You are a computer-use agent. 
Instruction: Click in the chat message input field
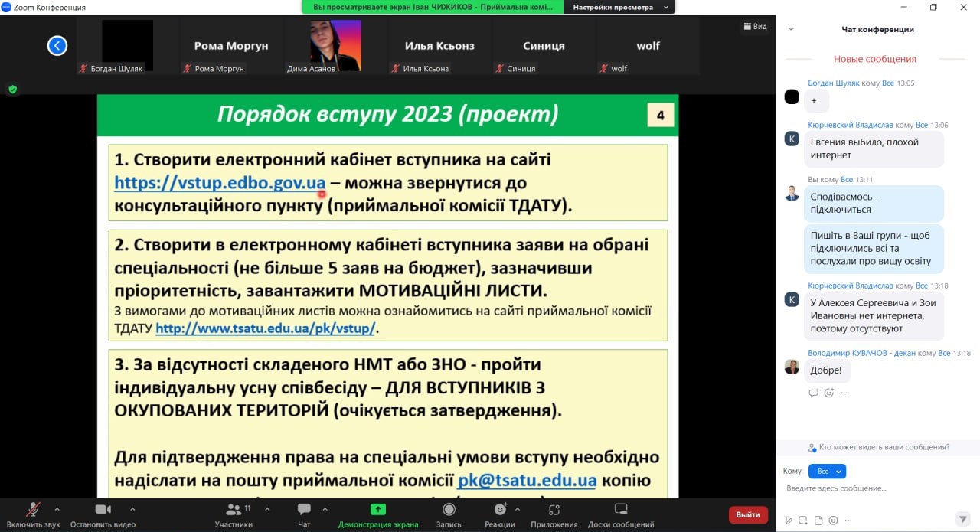(877, 488)
